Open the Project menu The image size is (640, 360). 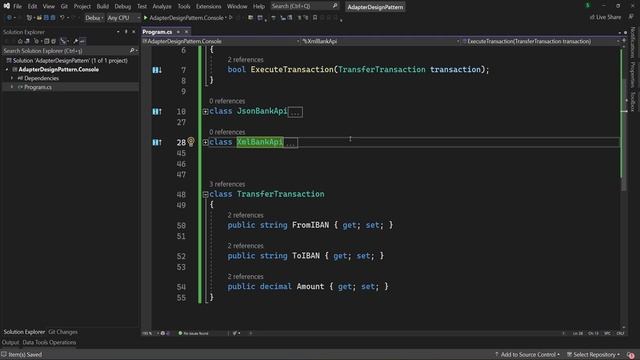click(x=82, y=6)
